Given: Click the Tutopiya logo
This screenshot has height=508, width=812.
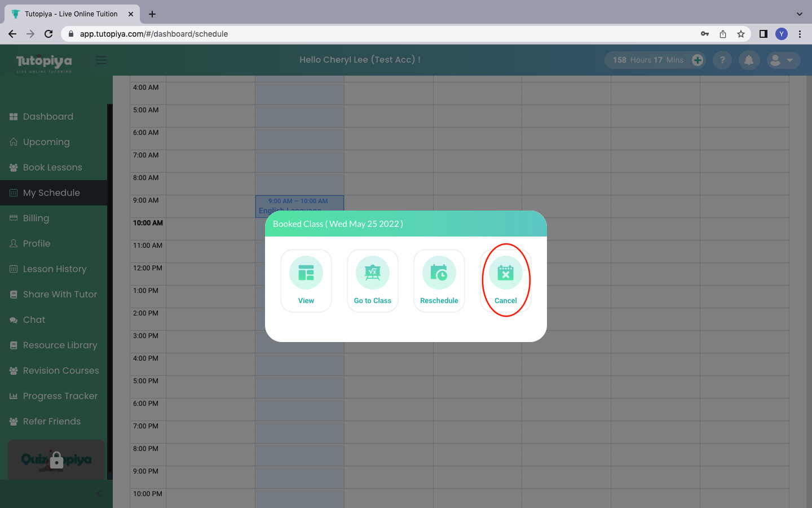Looking at the screenshot, I should point(44,62).
